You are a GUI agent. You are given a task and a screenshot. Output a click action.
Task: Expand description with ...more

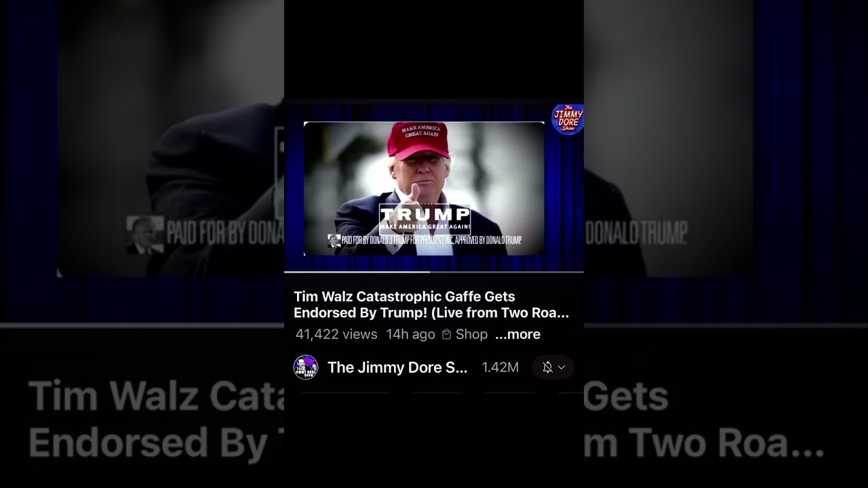(x=517, y=334)
